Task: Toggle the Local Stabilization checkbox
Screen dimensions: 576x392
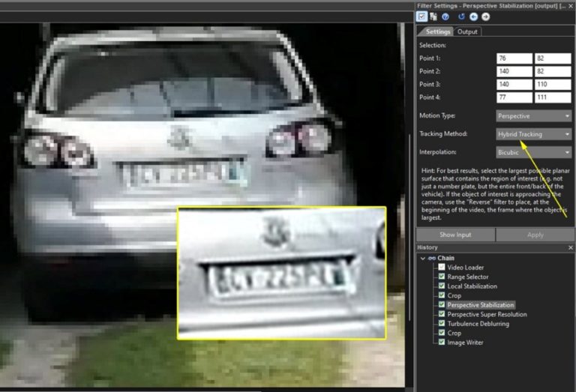Action: tap(442, 286)
